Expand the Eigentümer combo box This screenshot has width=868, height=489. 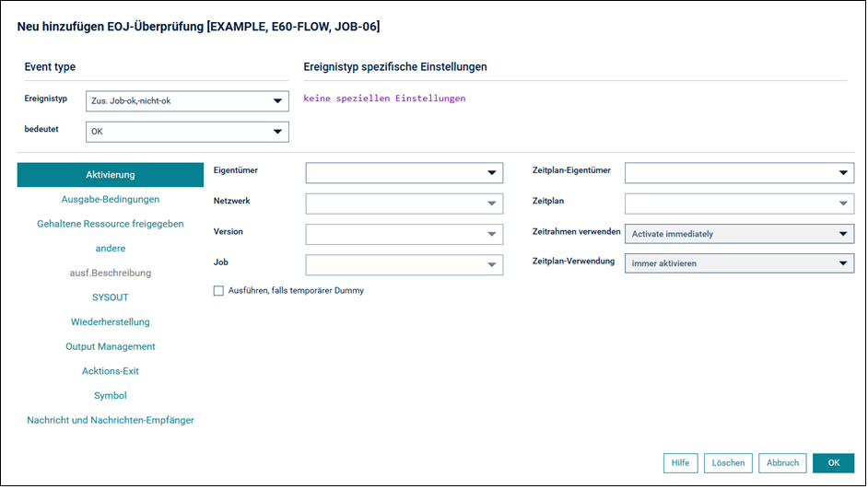405,172
